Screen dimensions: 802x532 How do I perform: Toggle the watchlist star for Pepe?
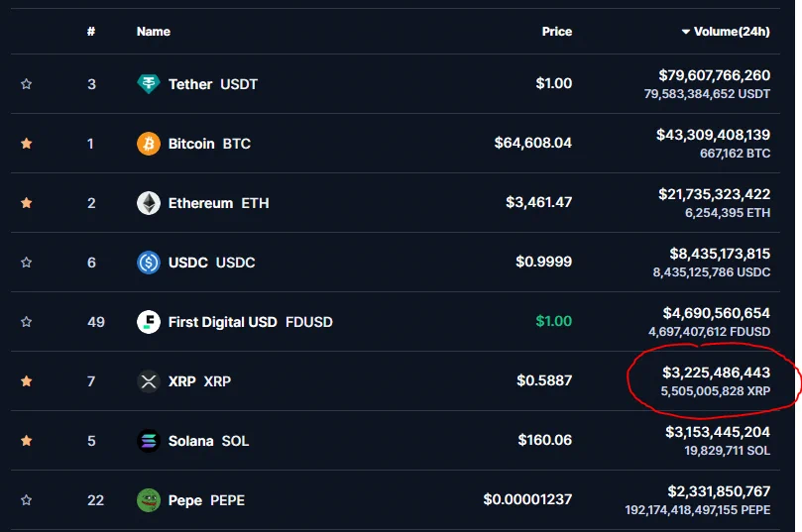26,500
